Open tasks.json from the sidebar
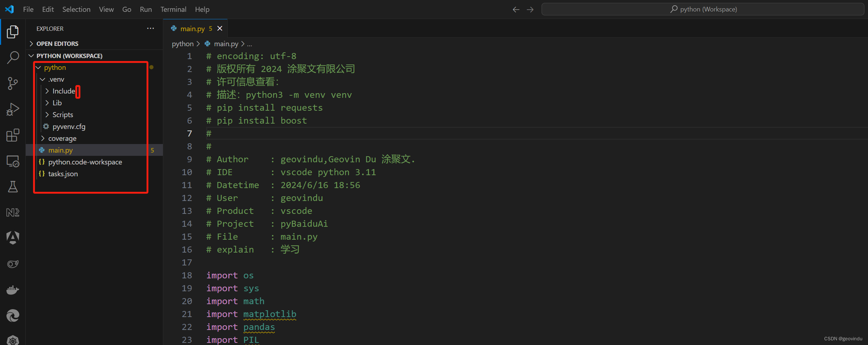Screen dimensions: 868x345 (63, 174)
